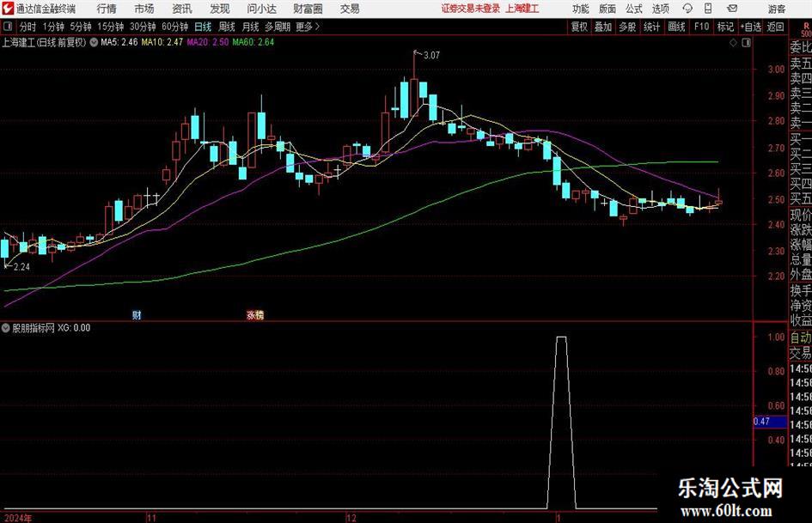
Task: Add stock via +自选 button
Action: [x=751, y=27]
